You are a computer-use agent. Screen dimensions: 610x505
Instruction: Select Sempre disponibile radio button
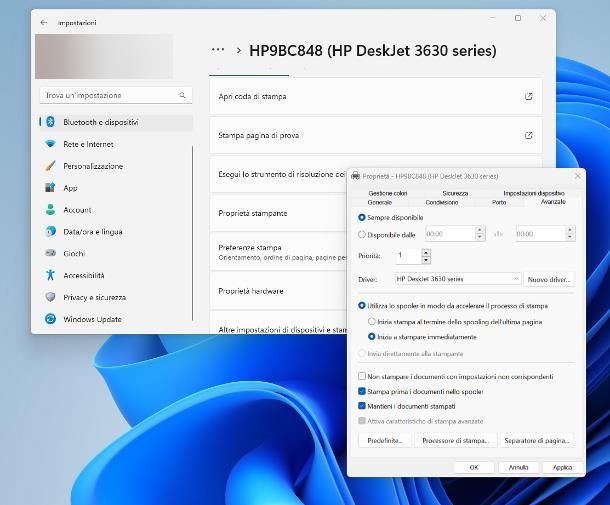361,217
